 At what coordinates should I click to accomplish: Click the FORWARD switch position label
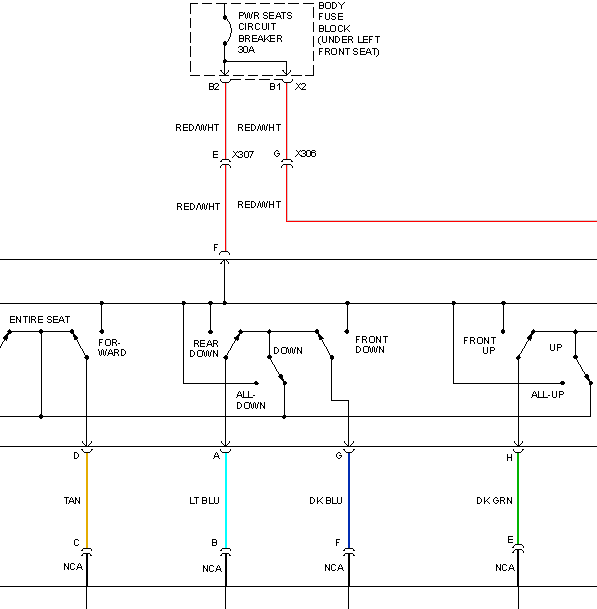click(x=112, y=348)
